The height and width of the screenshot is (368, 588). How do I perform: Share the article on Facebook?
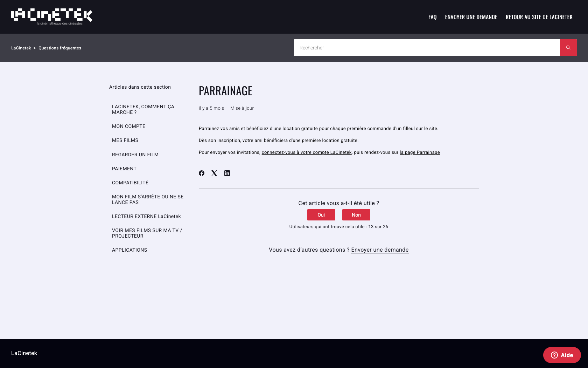[x=202, y=173]
